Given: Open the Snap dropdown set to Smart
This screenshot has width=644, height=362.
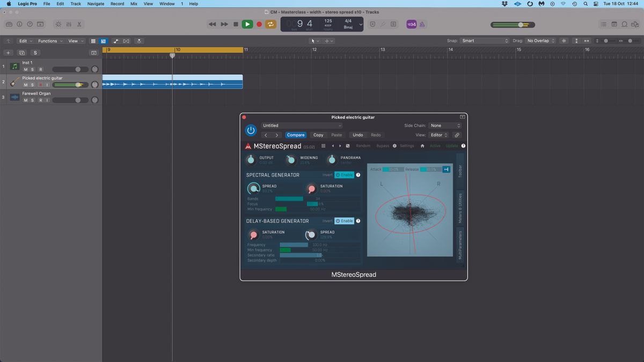Looking at the screenshot, I should 485,40.
